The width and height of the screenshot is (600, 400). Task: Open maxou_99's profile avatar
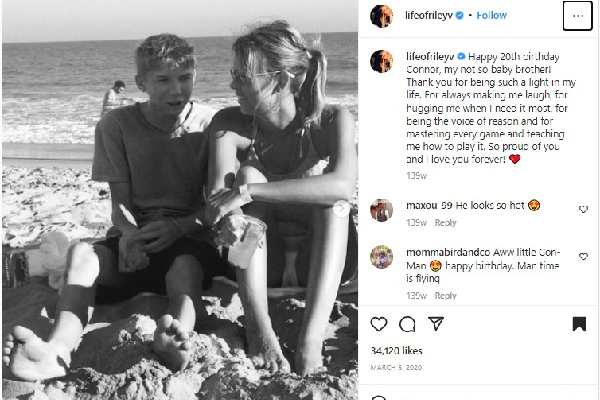(381, 210)
